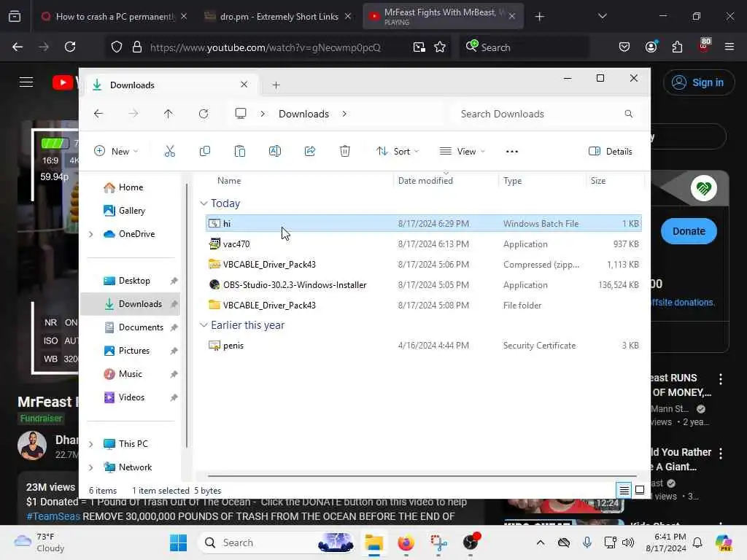
Task: Click the Firefox picture-in-picture icon in URL bar
Action: point(419,47)
